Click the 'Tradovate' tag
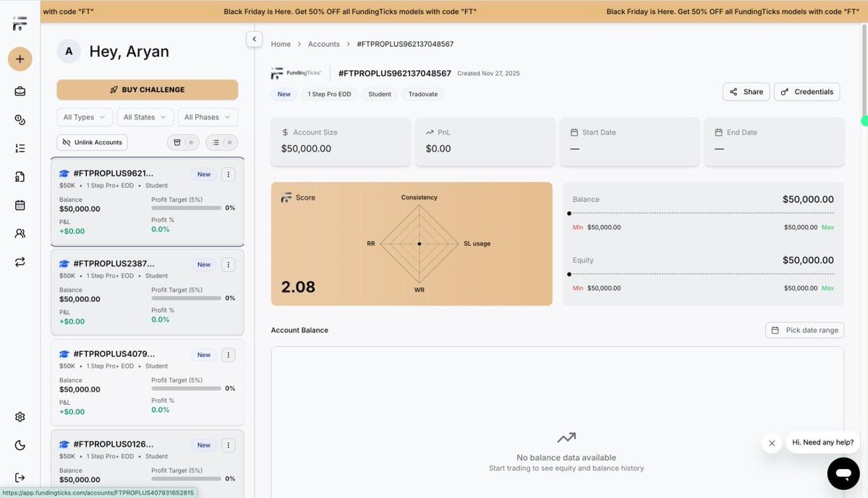The image size is (868, 498). (423, 94)
